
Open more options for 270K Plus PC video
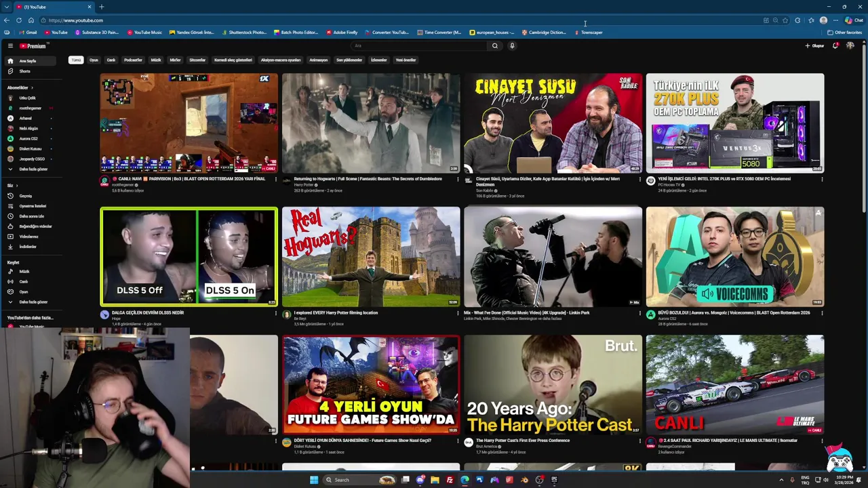[x=822, y=180]
